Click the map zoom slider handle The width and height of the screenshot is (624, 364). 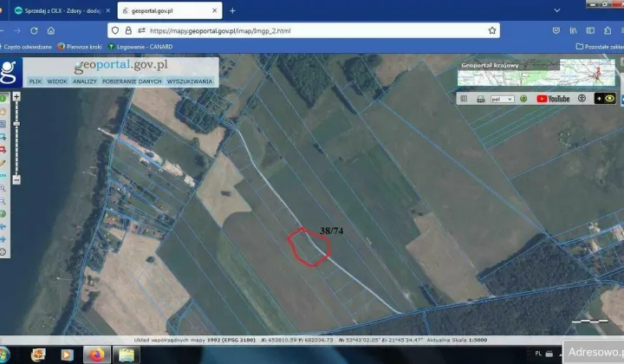point(16,124)
